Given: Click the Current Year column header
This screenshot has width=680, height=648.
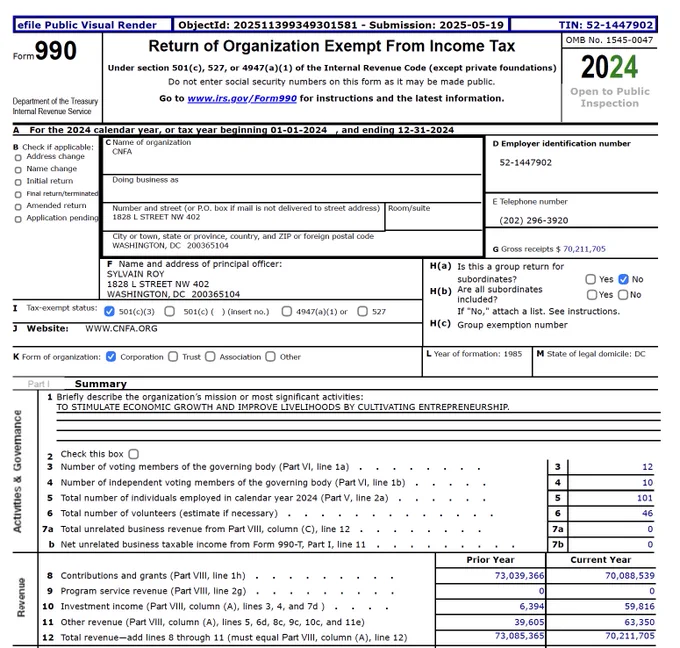Looking at the screenshot, I should (x=601, y=560).
